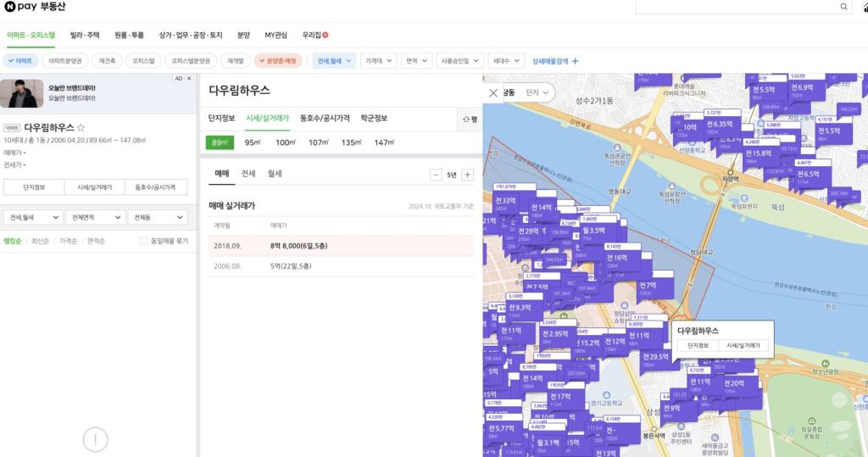Click the ad banner thumbnail photo

[x=21, y=93]
